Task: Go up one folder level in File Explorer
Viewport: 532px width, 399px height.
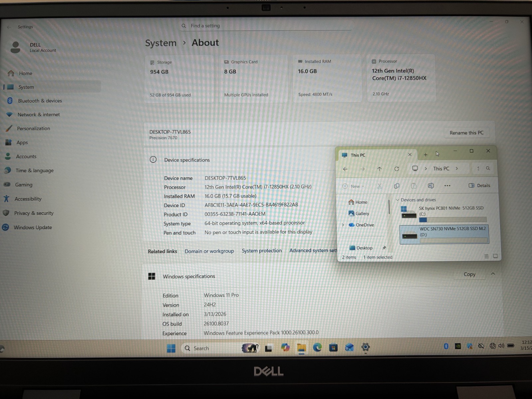Action: coord(379,169)
